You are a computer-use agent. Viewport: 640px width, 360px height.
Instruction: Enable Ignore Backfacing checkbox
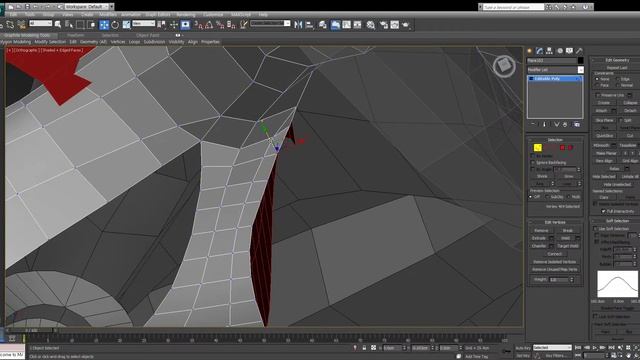click(x=533, y=162)
